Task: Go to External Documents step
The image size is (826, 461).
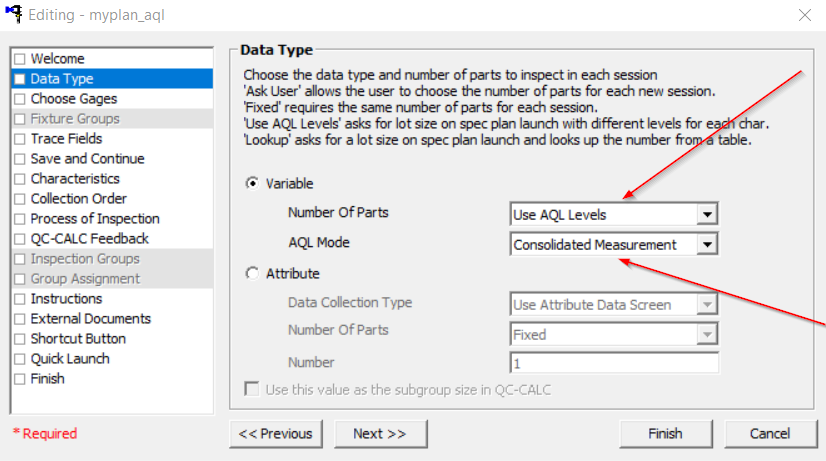Action: (x=91, y=319)
